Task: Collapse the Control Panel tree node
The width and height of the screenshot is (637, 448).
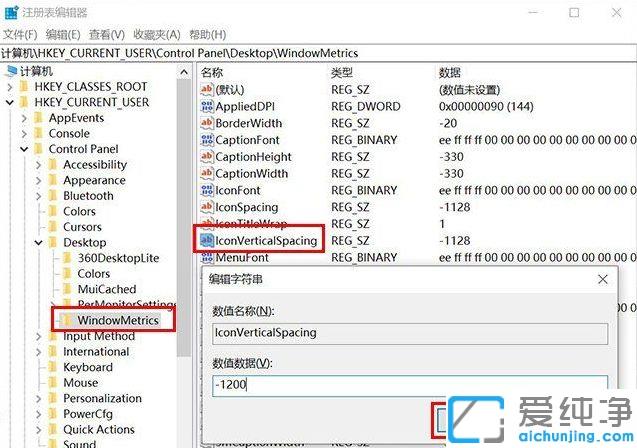Action: pos(24,149)
